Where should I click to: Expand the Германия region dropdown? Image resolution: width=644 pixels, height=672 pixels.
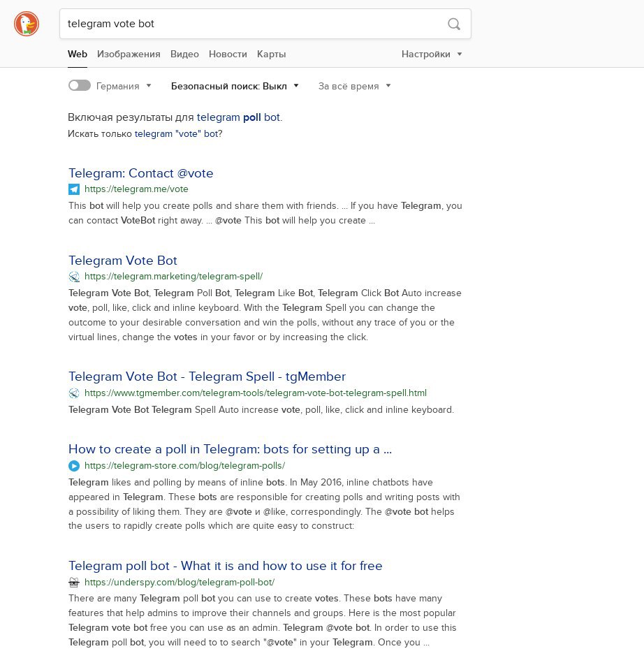pyautogui.click(x=124, y=86)
